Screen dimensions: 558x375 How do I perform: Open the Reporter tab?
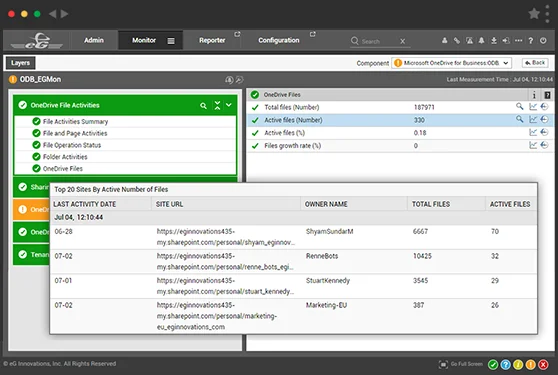pos(212,41)
